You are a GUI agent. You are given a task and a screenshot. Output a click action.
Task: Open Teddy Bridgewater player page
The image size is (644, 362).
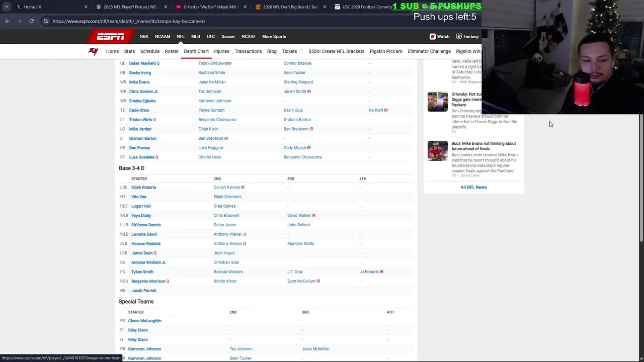pos(215,63)
